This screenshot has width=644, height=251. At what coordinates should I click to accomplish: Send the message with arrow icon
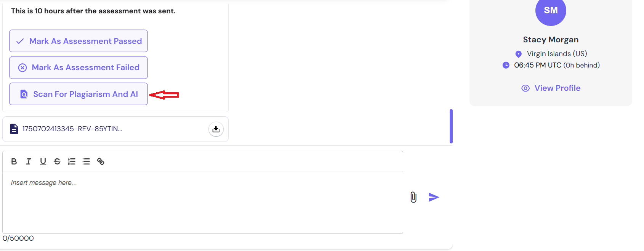coord(434,197)
